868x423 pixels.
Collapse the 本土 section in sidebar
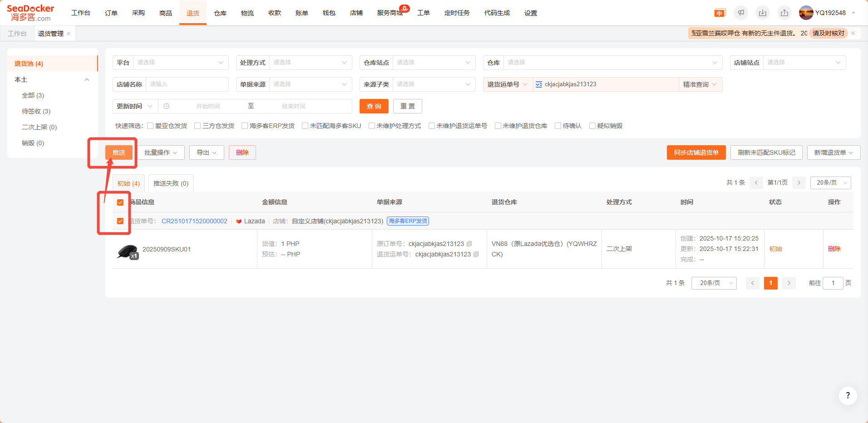coord(87,80)
